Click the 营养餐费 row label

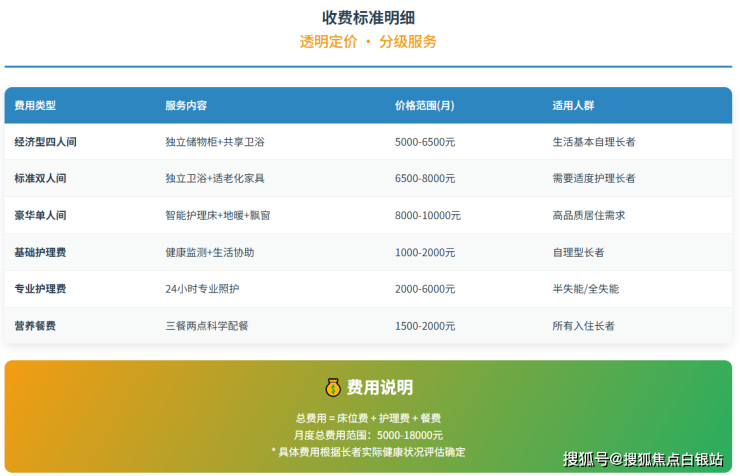click(x=35, y=326)
